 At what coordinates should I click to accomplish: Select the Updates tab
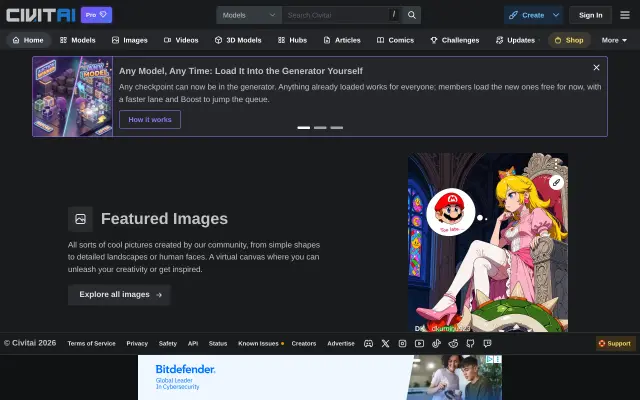pyautogui.click(x=516, y=40)
